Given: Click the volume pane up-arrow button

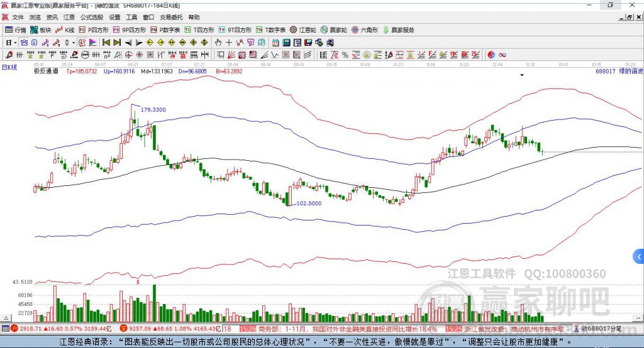Looking at the screenshot, I should [6, 318].
